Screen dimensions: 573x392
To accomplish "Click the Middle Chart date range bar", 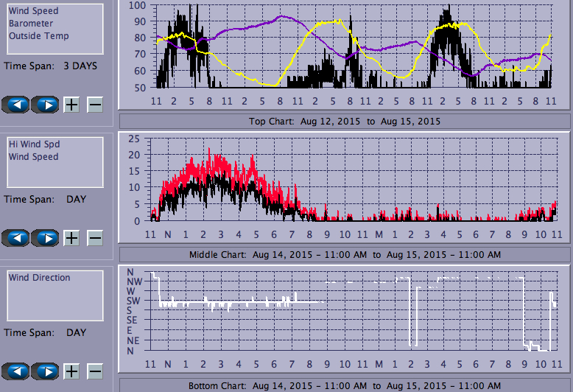I will pos(345,254).
